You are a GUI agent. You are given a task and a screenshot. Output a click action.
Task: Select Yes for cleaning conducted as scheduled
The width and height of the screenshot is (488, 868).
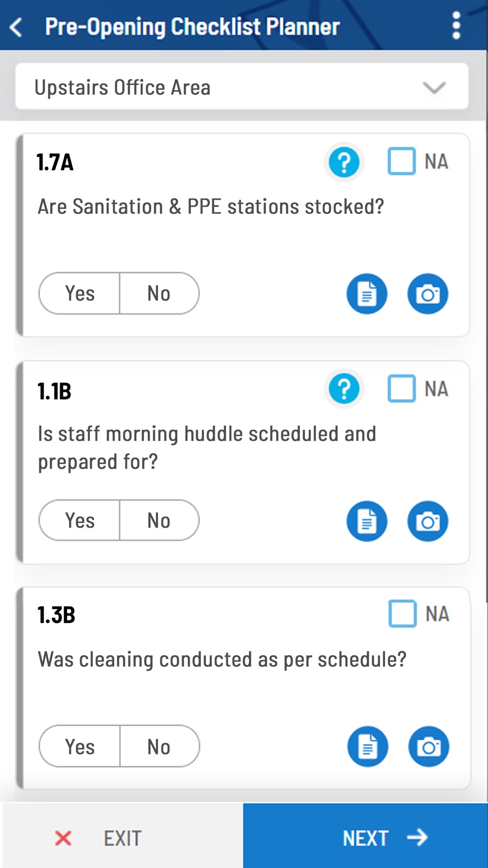pyautogui.click(x=80, y=746)
